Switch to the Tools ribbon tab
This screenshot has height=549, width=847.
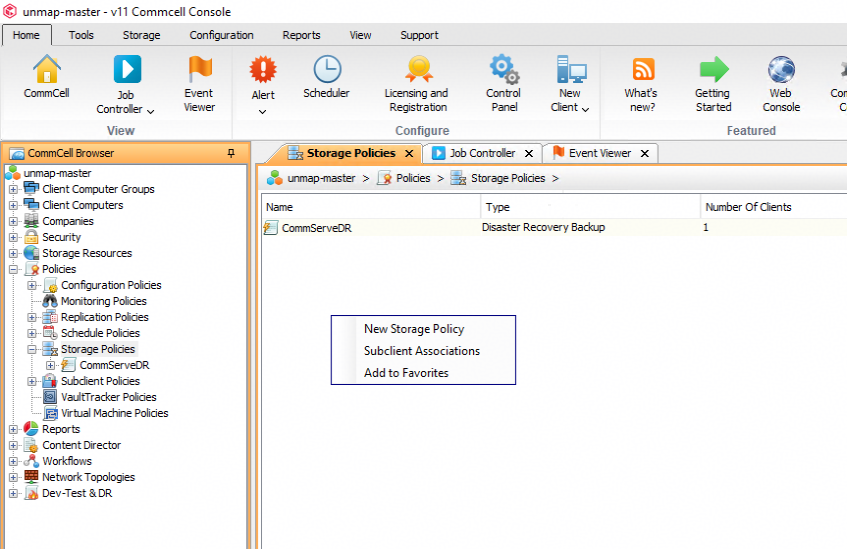coord(81,35)
